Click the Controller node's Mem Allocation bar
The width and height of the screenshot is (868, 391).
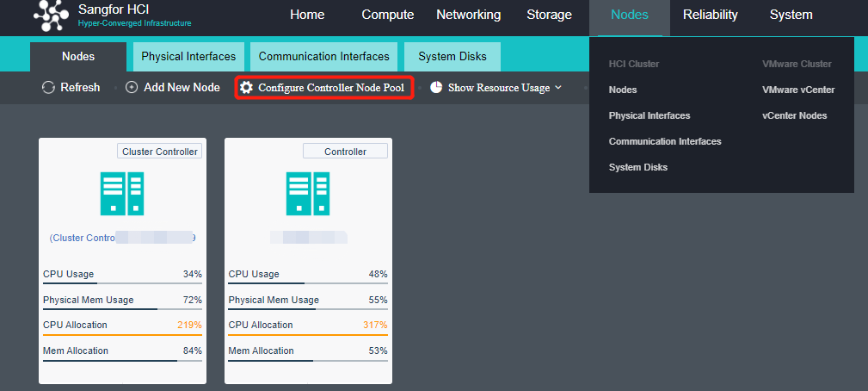click(308, 361)
